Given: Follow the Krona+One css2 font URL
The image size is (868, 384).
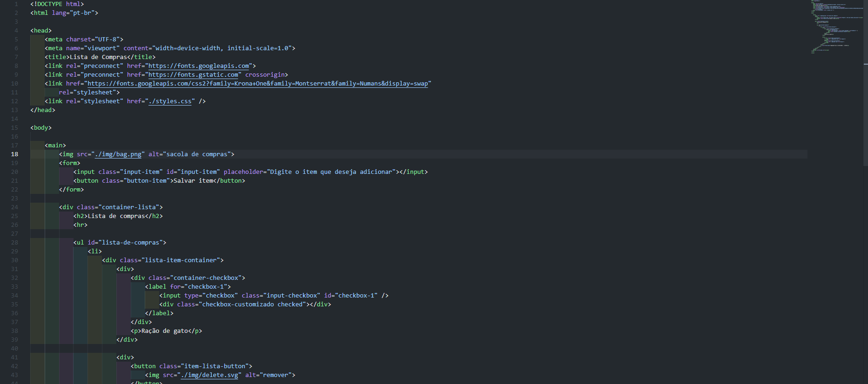Looking at the screenshot, I should [x=258, y=84].
